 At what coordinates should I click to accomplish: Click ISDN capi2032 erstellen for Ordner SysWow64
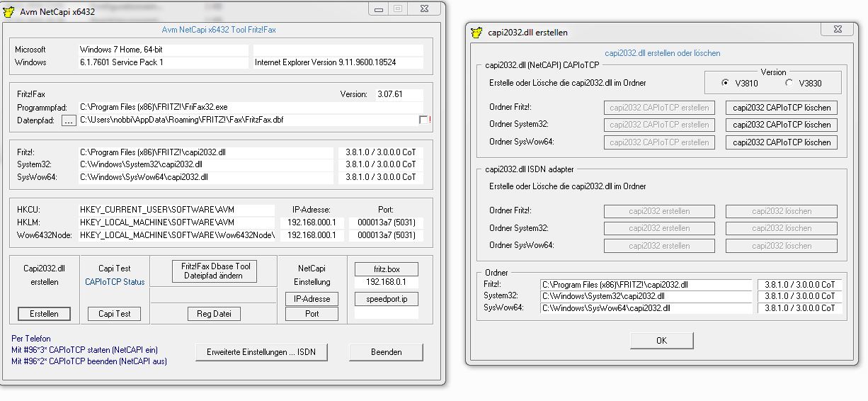click(x=659, y=246)
